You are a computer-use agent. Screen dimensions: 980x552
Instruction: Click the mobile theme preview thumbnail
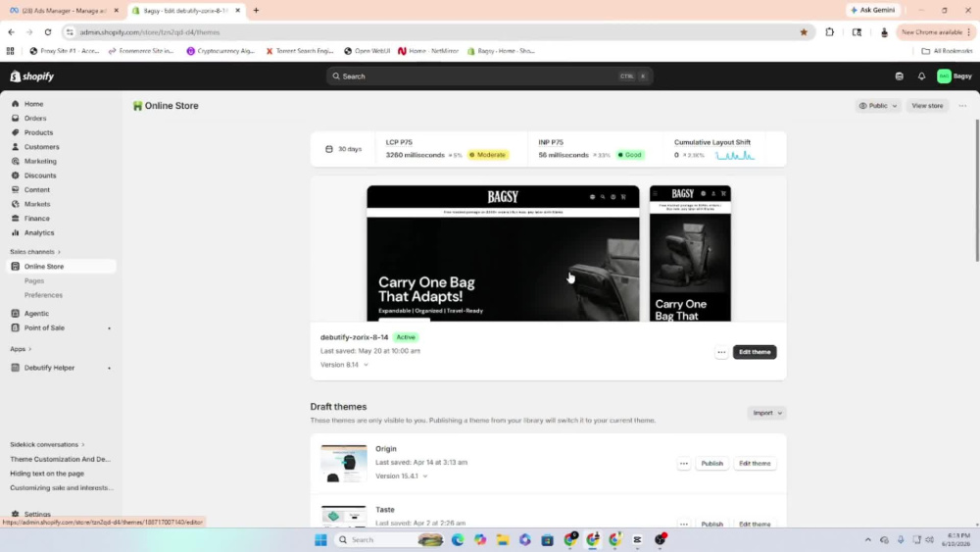[x=690, y=253]
